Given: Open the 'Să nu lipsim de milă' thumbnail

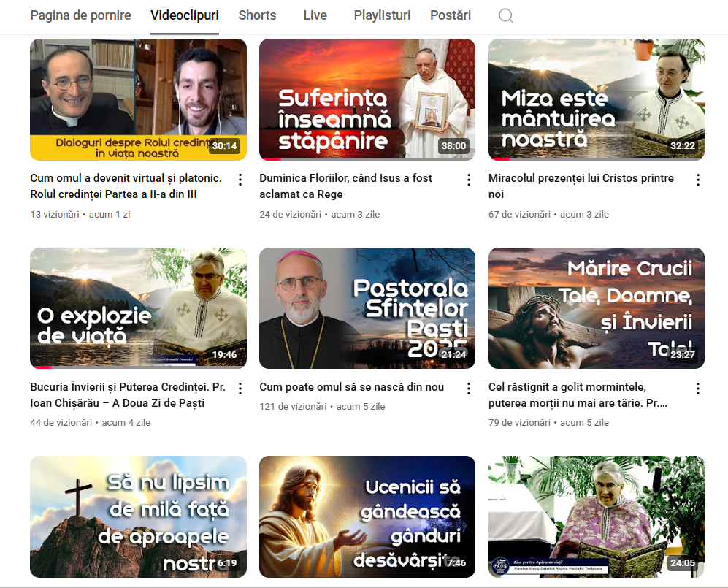Looking at the screenshot, I should coord(138,516).
